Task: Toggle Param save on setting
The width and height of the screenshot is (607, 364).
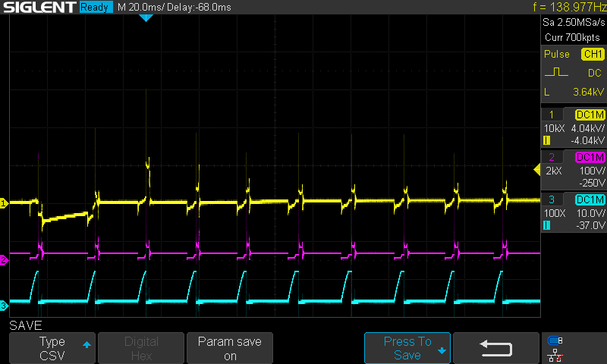Action: (x=229, y=349)
